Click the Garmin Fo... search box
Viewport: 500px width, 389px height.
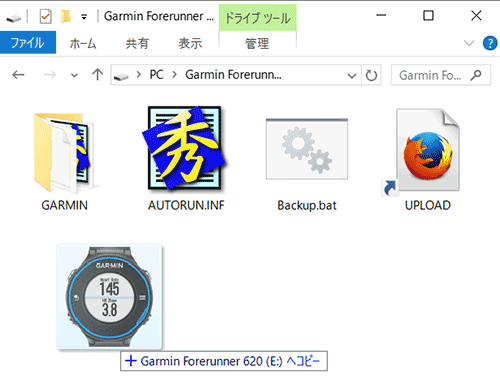pyautogui.click(x=441, y=75)
